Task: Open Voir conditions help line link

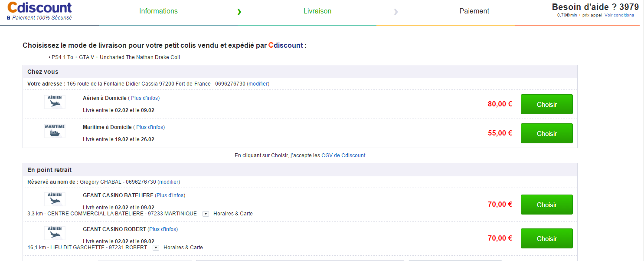Action: pyautogui.click(x=619, y=15)
